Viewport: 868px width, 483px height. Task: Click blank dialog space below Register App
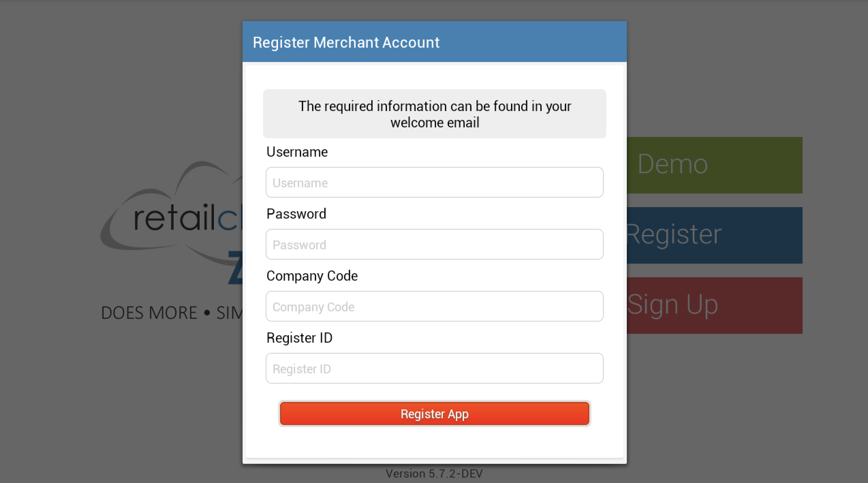click(434, 443)
